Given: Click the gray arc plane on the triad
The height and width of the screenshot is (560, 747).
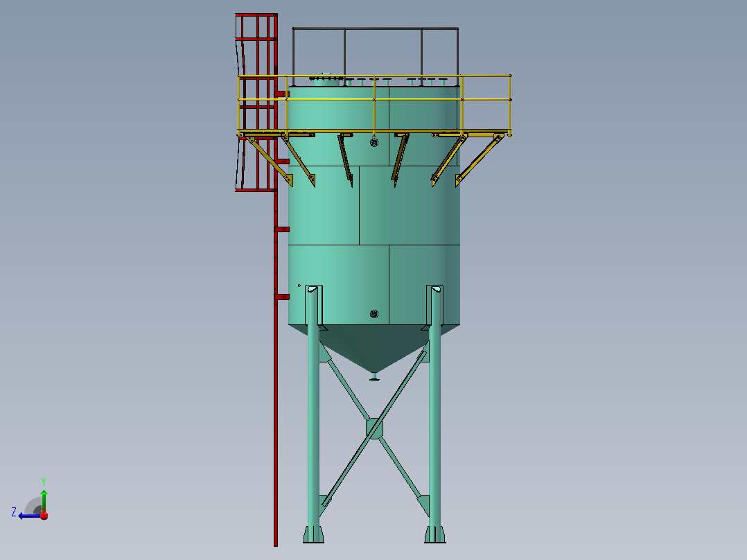Looking at the screenshot, I should pos(33,506).
